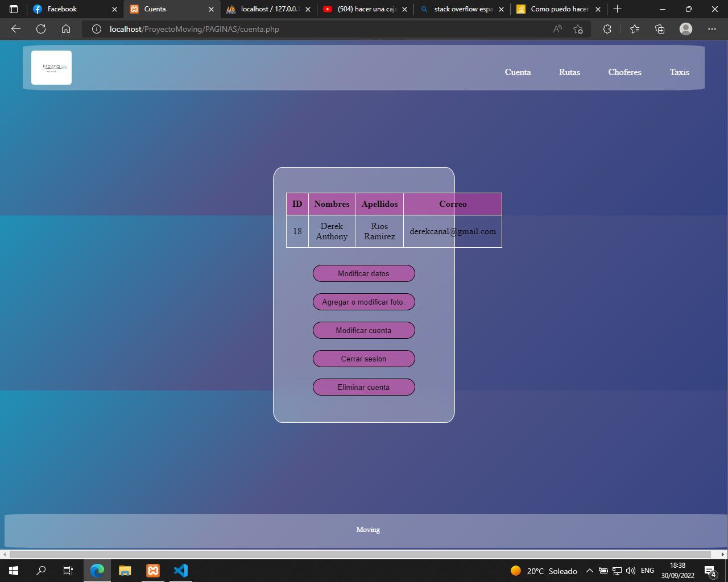Click the Moving footer text

pyautogui.click(x=368, y=530)
